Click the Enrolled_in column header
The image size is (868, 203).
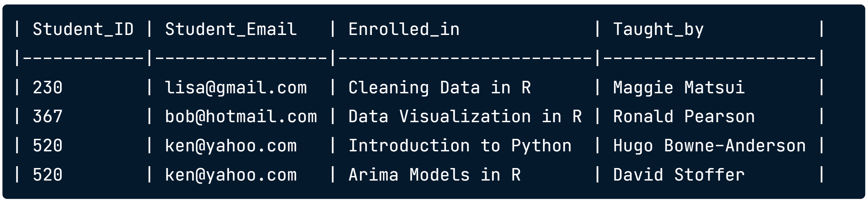point(404,29)
